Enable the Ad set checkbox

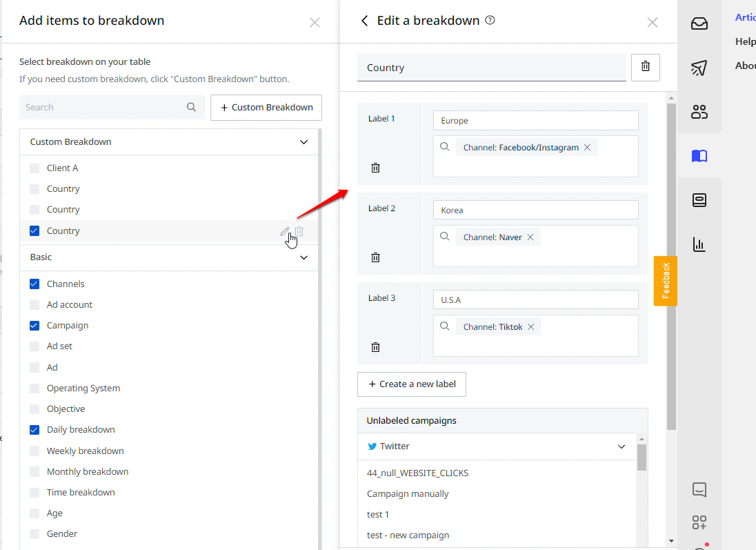point(34,346)
